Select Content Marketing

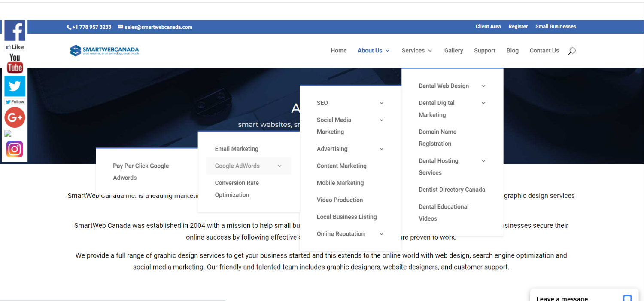pos(341,166)
